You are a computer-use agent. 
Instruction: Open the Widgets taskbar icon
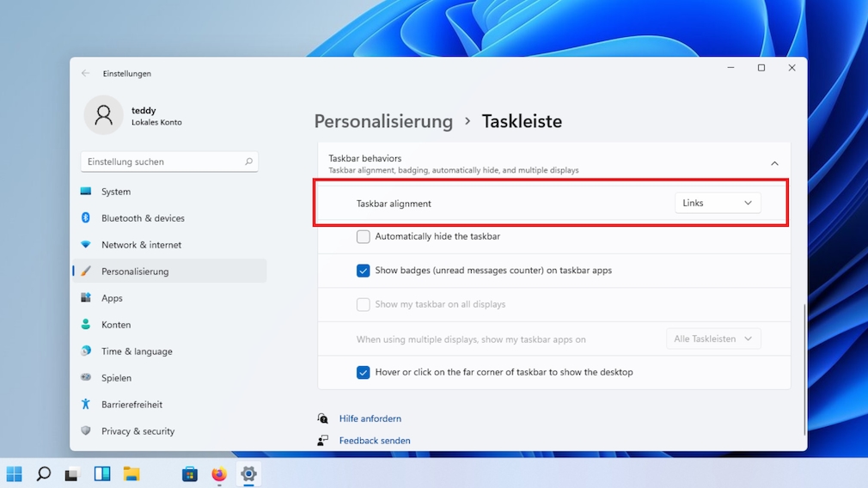point(102,473)
